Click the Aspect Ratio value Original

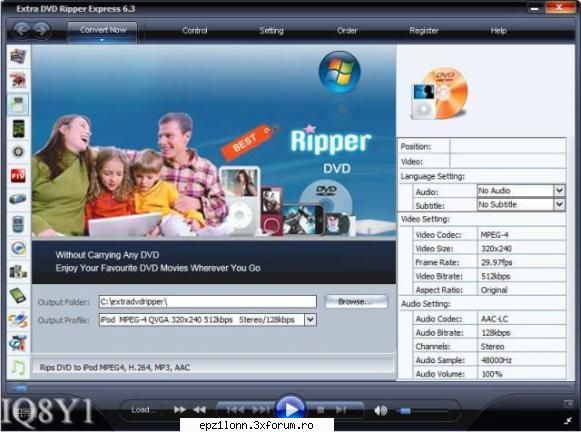pyautogui.click(x=494, y=290)
